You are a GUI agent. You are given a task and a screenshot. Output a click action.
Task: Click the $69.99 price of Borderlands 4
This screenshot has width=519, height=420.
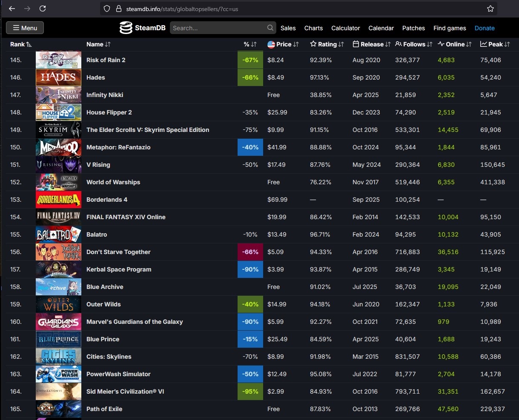277,200
